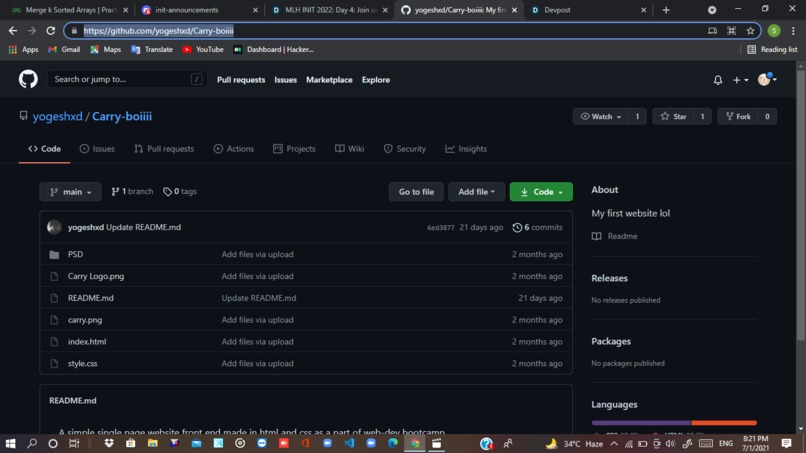Viewport: 806px width, 453px height.
Task: Open the GitHub home logo
Action: point(28,79)
